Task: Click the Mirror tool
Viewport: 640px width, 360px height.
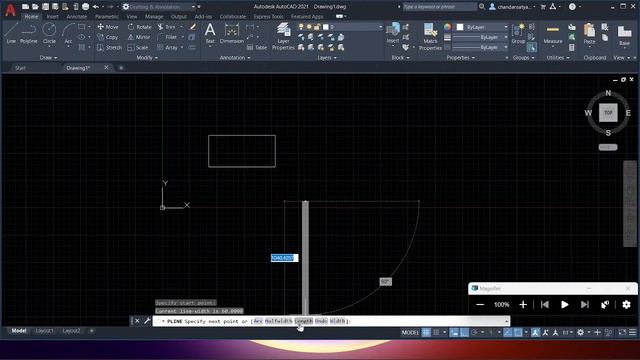Action: 139,37
